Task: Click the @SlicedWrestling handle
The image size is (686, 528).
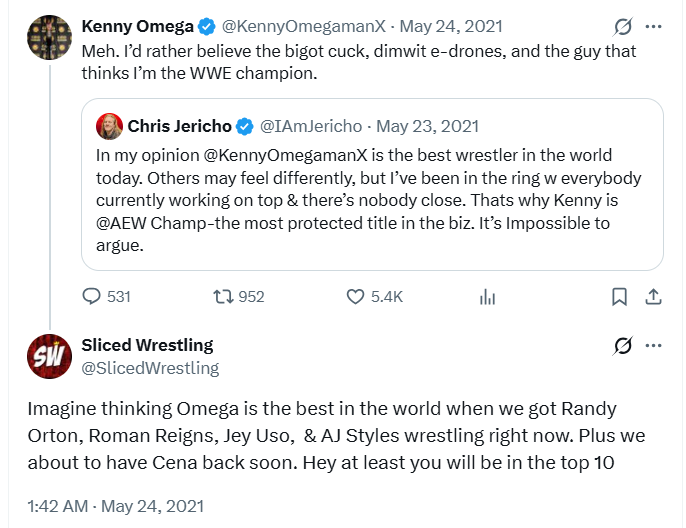Action: (149, 368)
